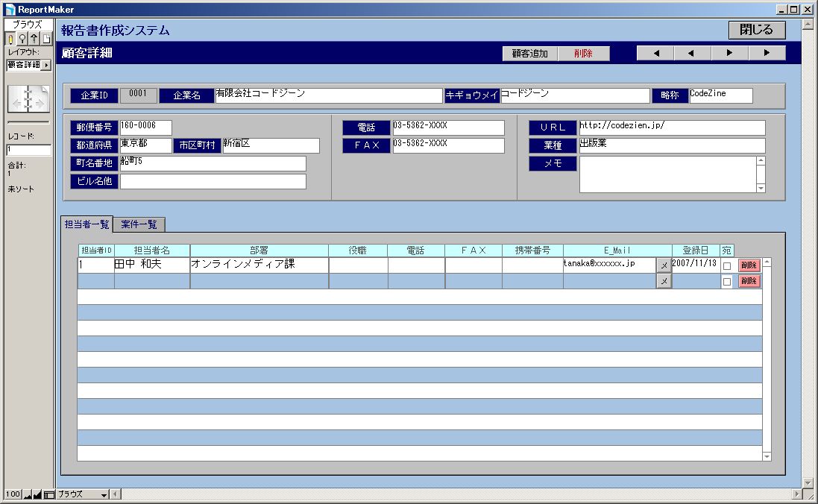Open the レイアウト layout selector dropdown
This screenshot has width=818, height=504.
(x=46, y=66)
